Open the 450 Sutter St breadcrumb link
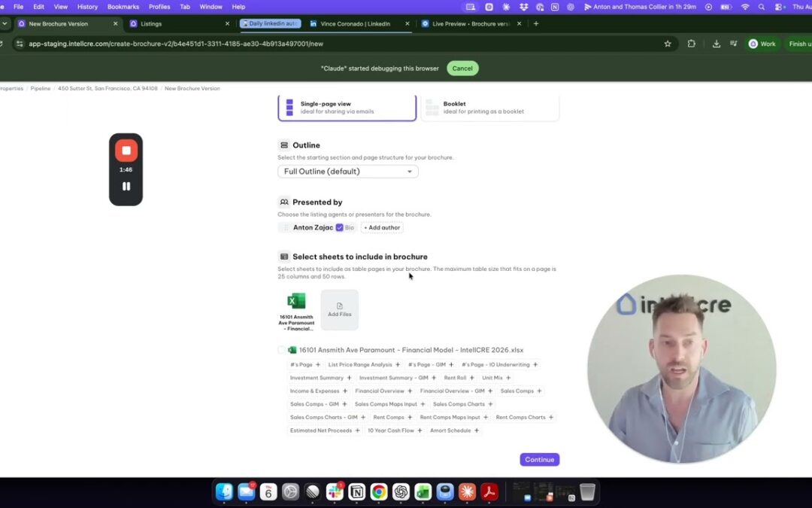Viewport: 812px width, 508px height. [x=108, y=89]
